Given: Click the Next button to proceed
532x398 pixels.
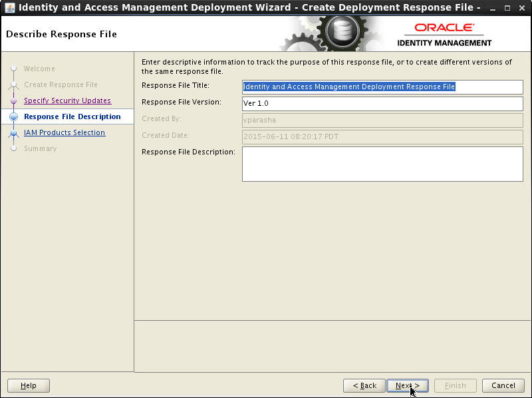Looking at the screenshot, I should 407,385.
